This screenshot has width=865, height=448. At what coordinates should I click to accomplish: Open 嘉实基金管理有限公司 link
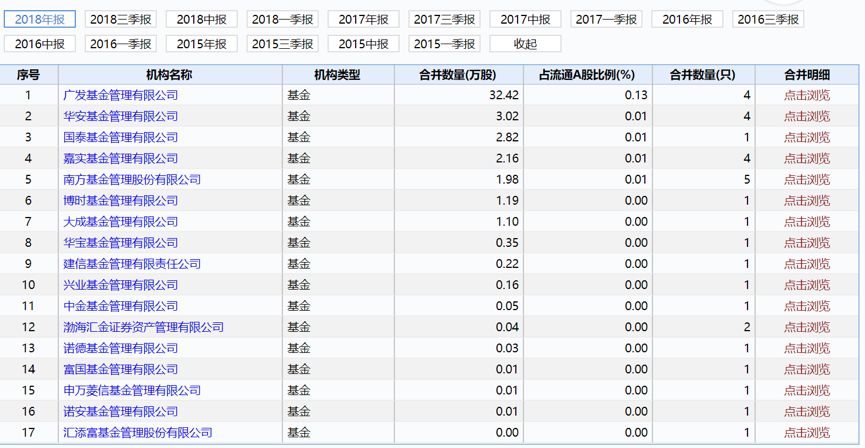(x=121, y=158)
